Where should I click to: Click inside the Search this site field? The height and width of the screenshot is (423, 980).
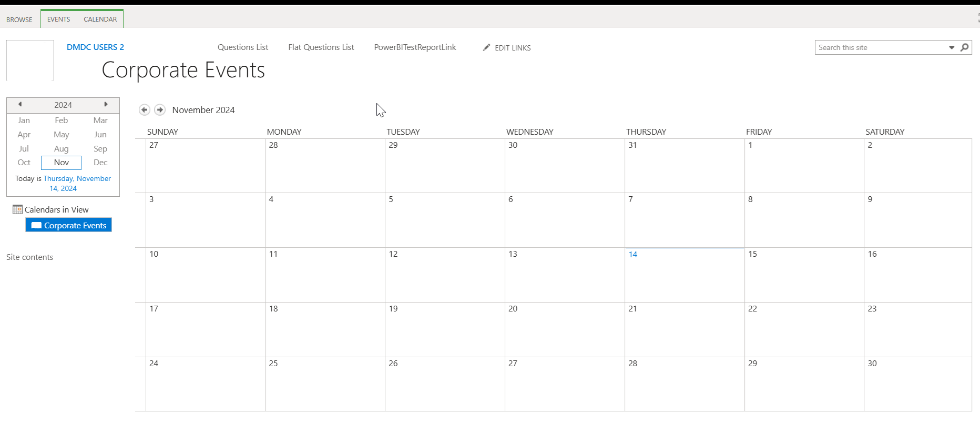pos(881,47)
